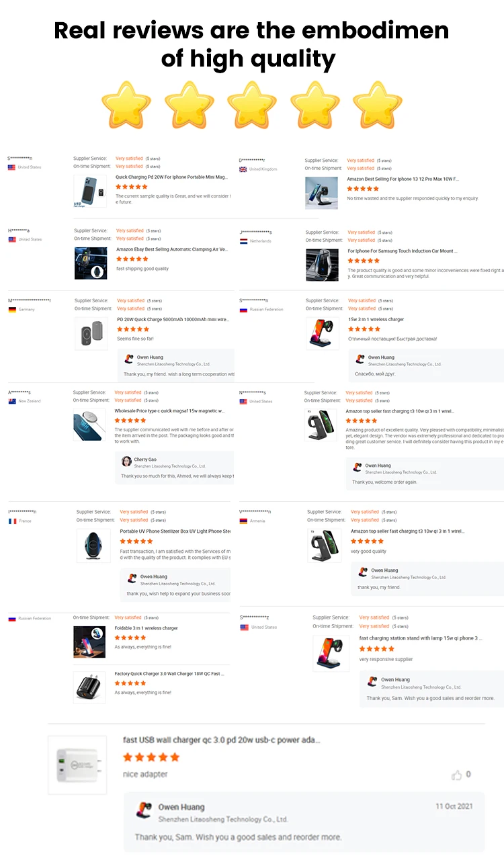Open the Factory Quick Charger 3.0 product image
504x868 pixels.
pos(89,687)
